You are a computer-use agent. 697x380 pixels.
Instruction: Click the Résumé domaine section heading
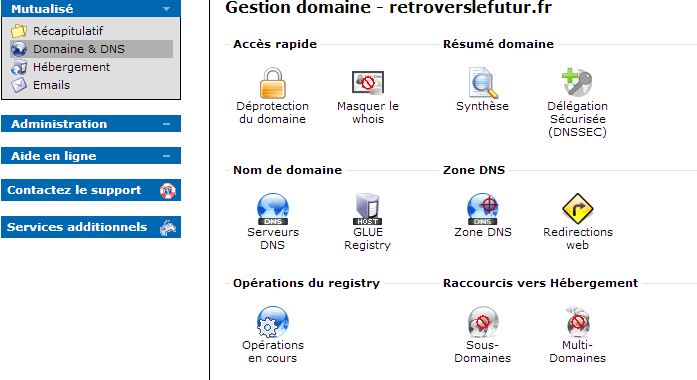[x=498, y=44]
